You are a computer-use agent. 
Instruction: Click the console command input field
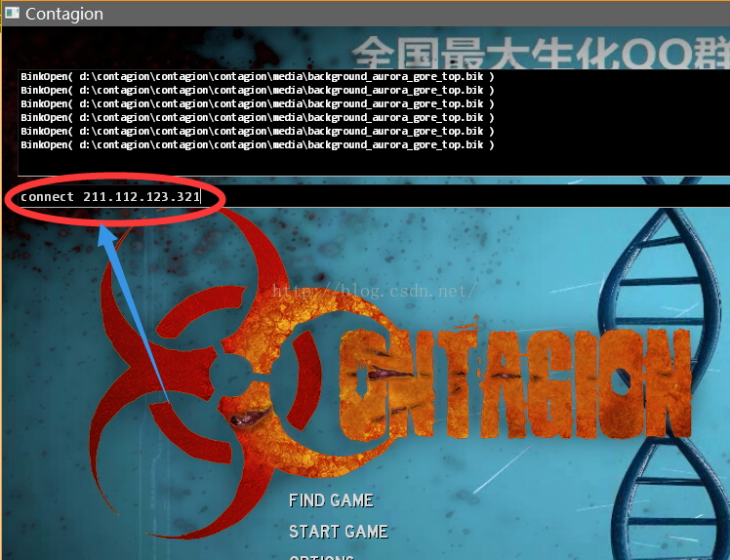[374, 196]
